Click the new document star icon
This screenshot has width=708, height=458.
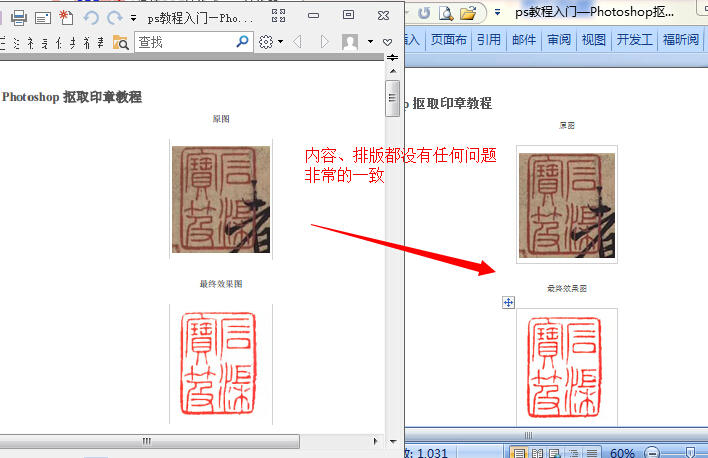[x=66, y=17]
